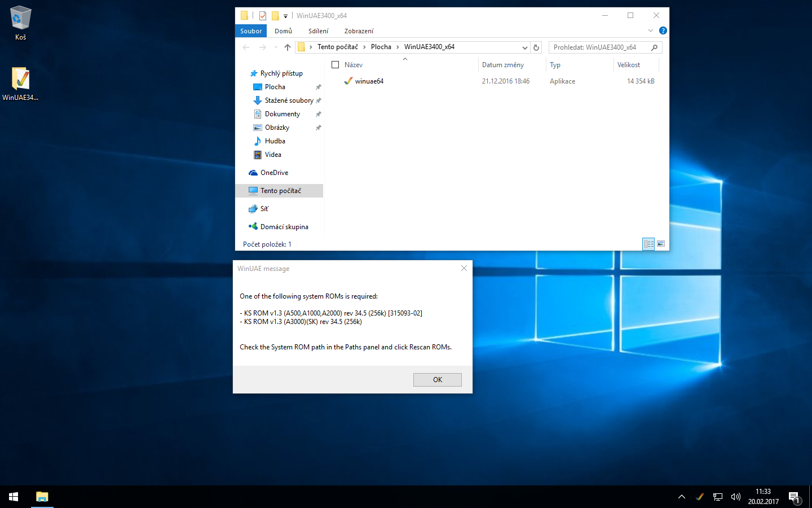The image size is (812, 508).
Task: Go back with the Explorer back arrow
Action: point(246,47)
